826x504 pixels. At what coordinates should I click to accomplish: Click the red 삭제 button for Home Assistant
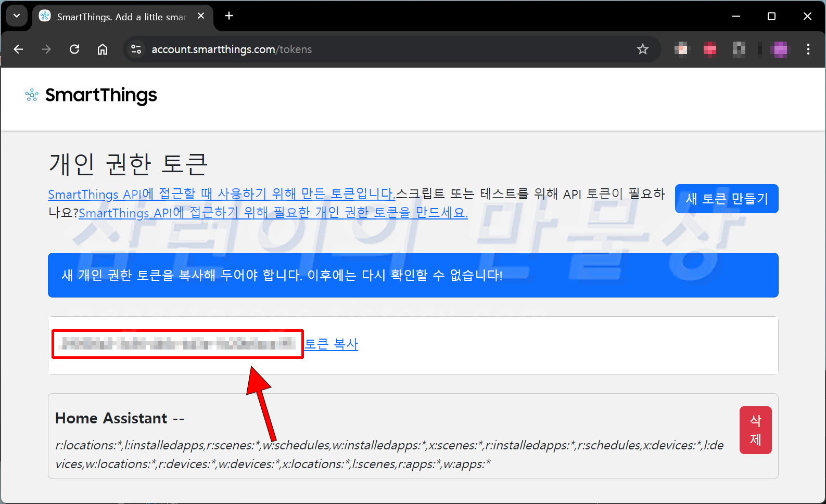click(755, 430)
